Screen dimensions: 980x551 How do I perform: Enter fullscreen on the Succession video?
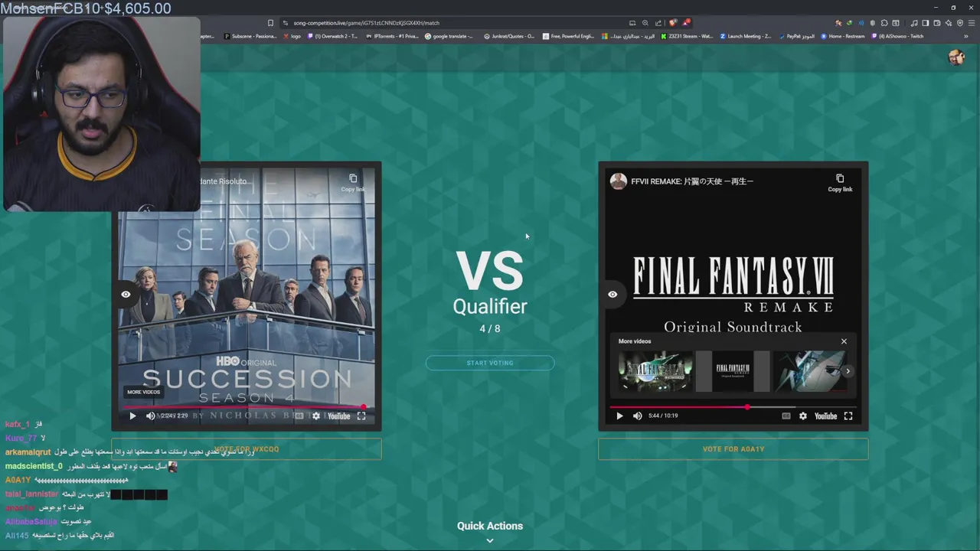[361, 416]
